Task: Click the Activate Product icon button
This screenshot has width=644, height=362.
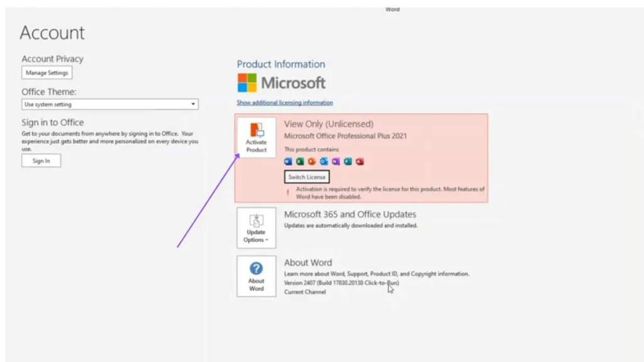Action: pos(257,138)
